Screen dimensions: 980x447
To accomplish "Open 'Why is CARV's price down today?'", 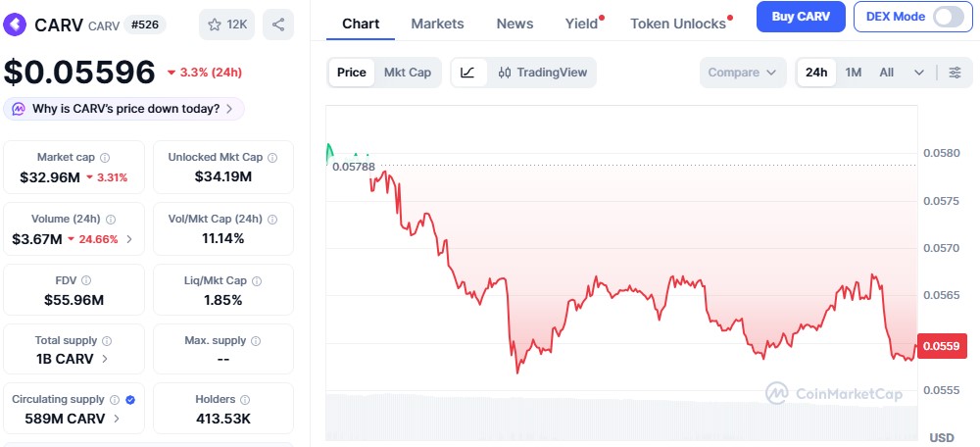I will pyautogui.click(x=123, y=109).
